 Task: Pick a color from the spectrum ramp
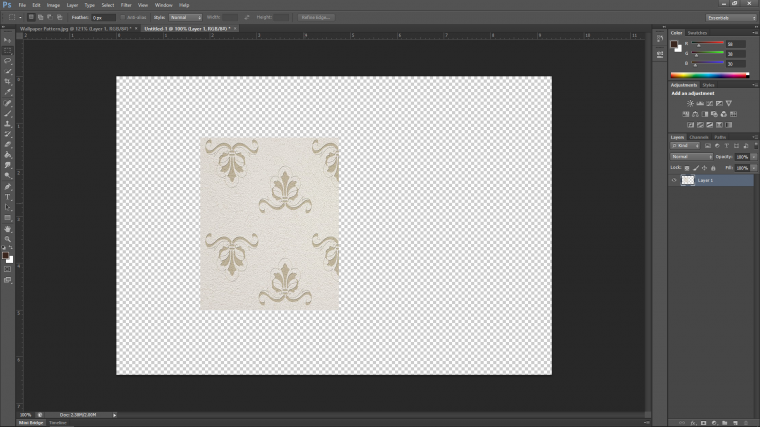click(x=710, y=75)
